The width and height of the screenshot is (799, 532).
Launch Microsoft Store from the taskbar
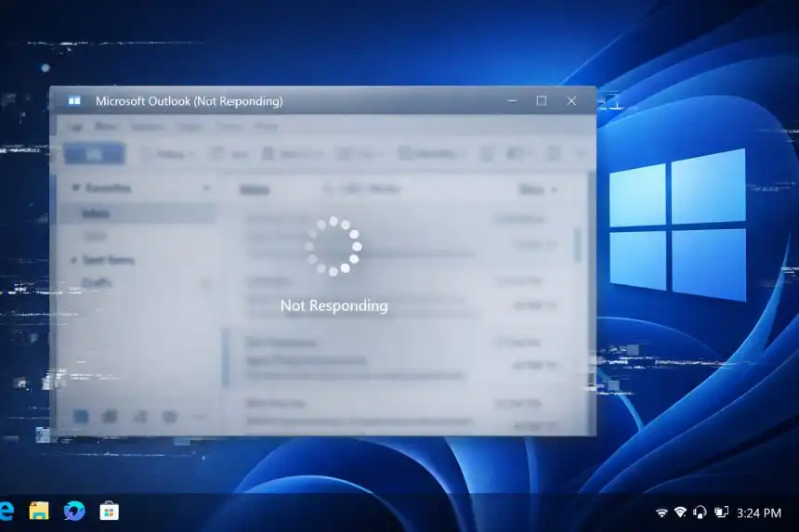tap(109, 511)
